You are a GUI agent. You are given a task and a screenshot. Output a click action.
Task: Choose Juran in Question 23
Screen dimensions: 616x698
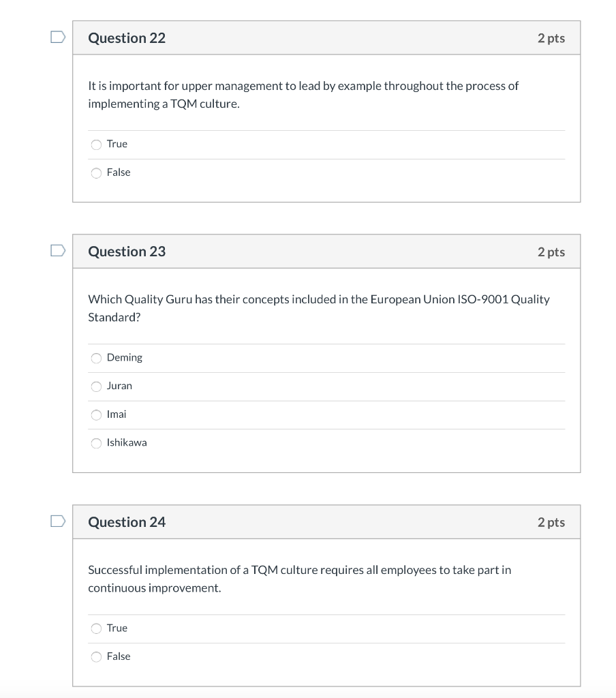click(x=96, y=386)
